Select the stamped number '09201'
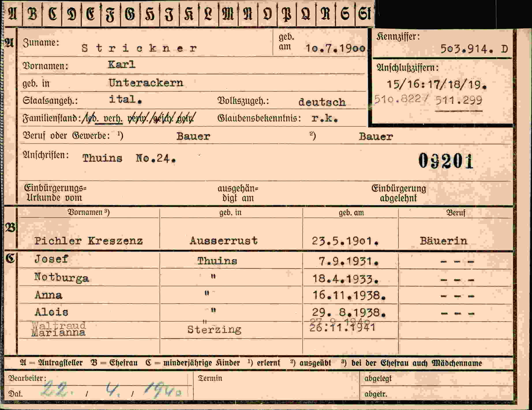532x410 pixels. click(x=446, y=161)
